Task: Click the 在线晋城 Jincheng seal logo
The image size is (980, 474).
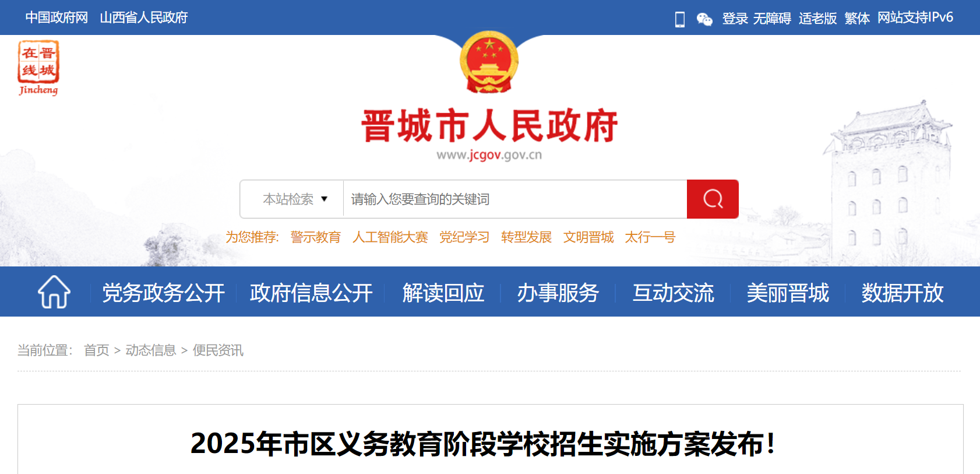Action: tap(38, 68)
